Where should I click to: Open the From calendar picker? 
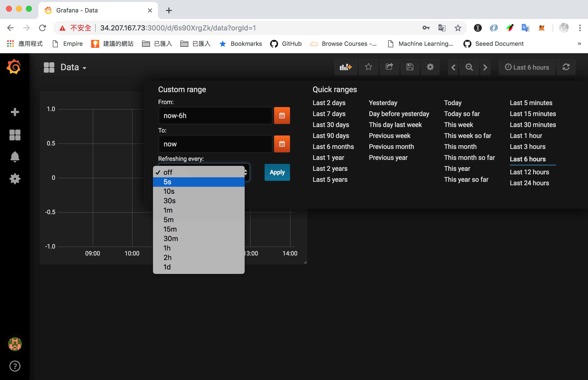tap(282, 116)
